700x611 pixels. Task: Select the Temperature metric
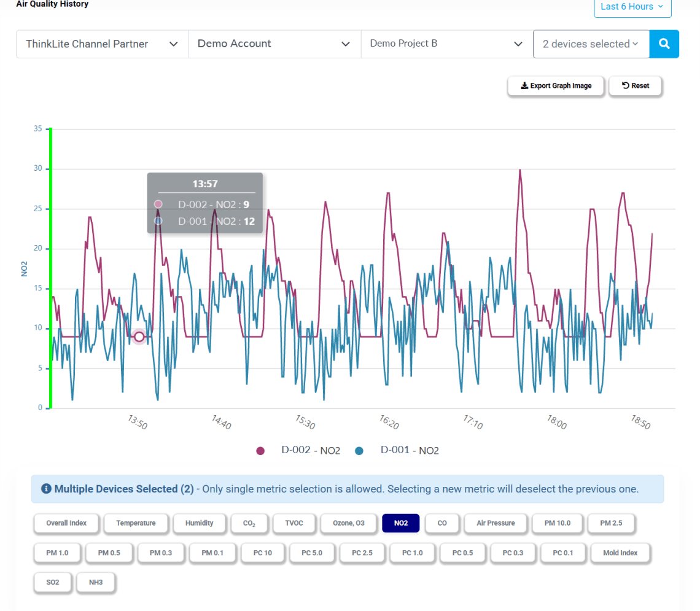point(136,523)
